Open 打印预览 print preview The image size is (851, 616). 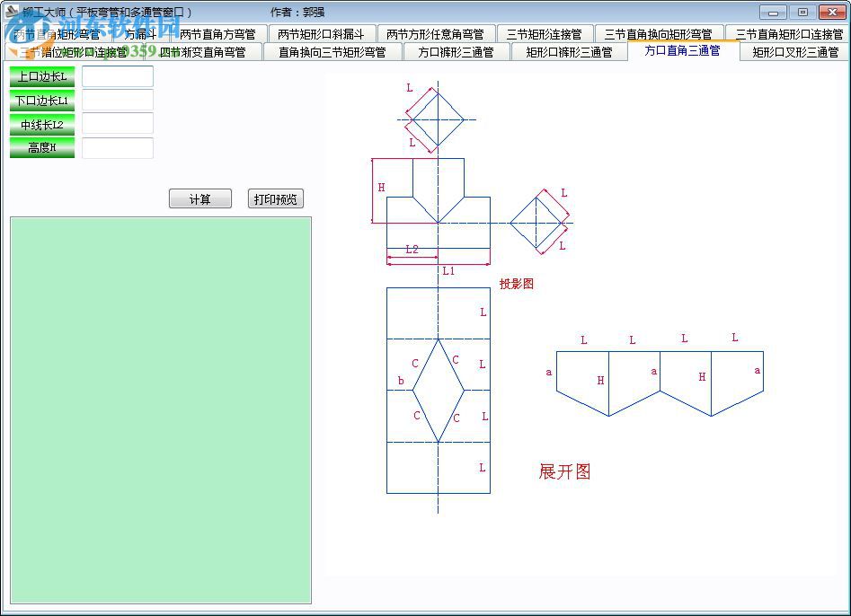276,199
